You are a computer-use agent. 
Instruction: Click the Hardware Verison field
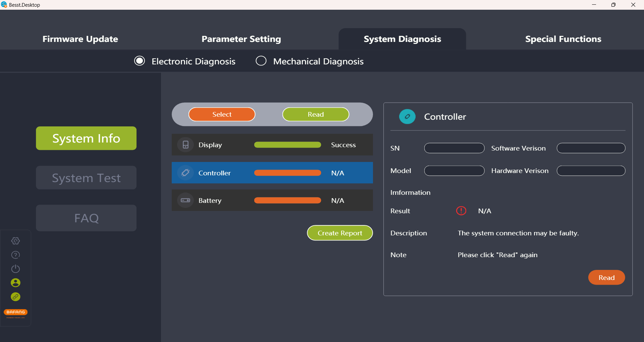click(x=591, y=171)
